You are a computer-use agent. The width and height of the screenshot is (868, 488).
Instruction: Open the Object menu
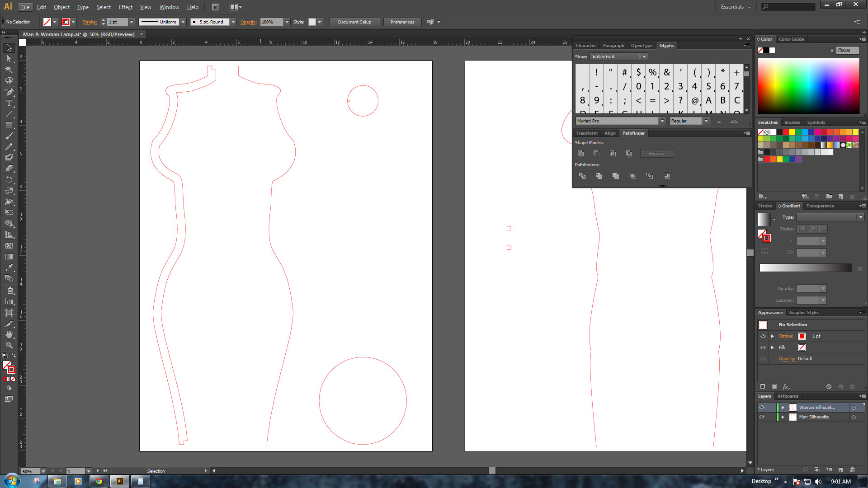(61, 7)
